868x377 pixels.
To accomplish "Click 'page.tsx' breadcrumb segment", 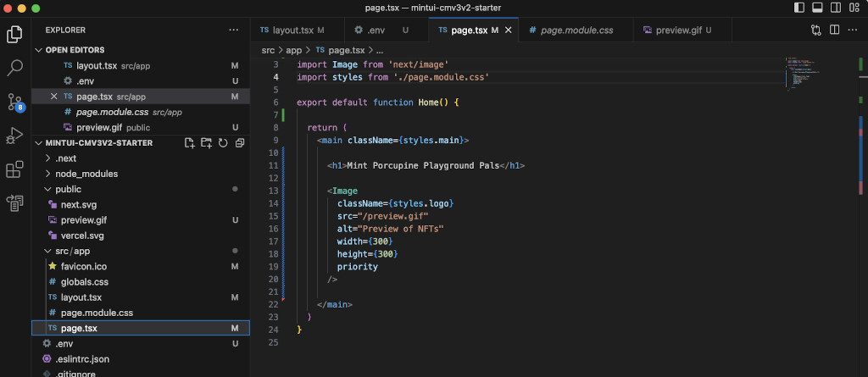I will coord(341,50).
